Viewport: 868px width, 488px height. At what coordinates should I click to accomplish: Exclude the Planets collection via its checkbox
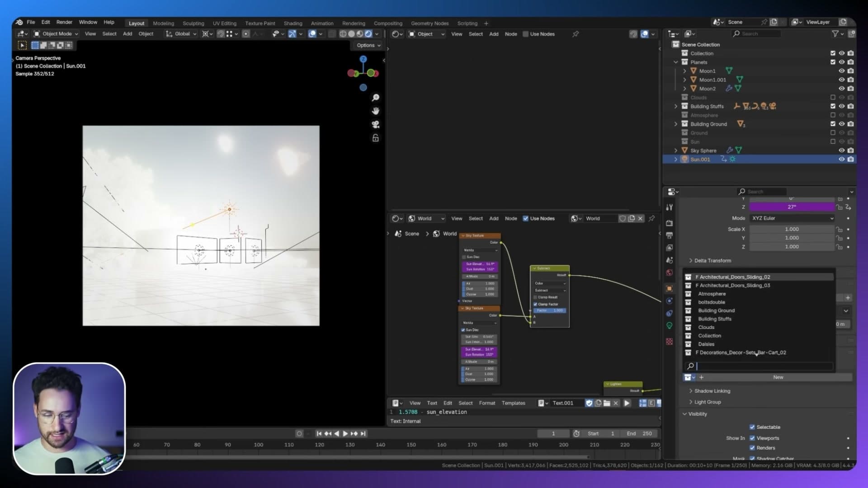(833, 62)
